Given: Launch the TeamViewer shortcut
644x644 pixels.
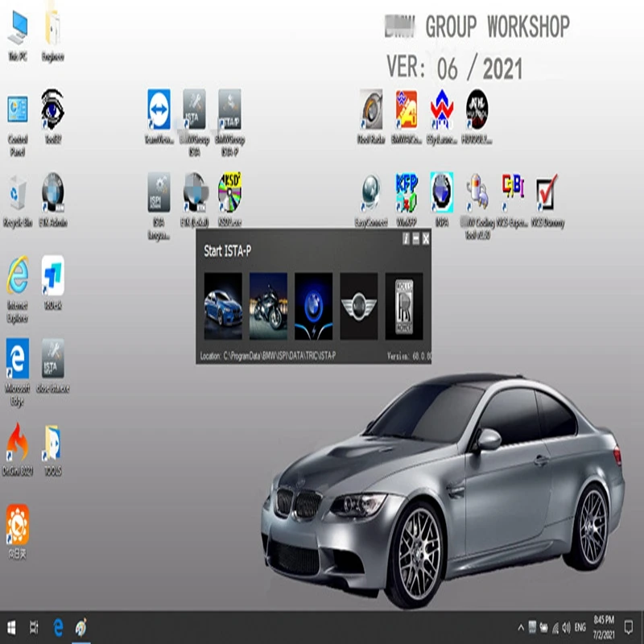Looking at the screenshot, I should pos(159,117).
